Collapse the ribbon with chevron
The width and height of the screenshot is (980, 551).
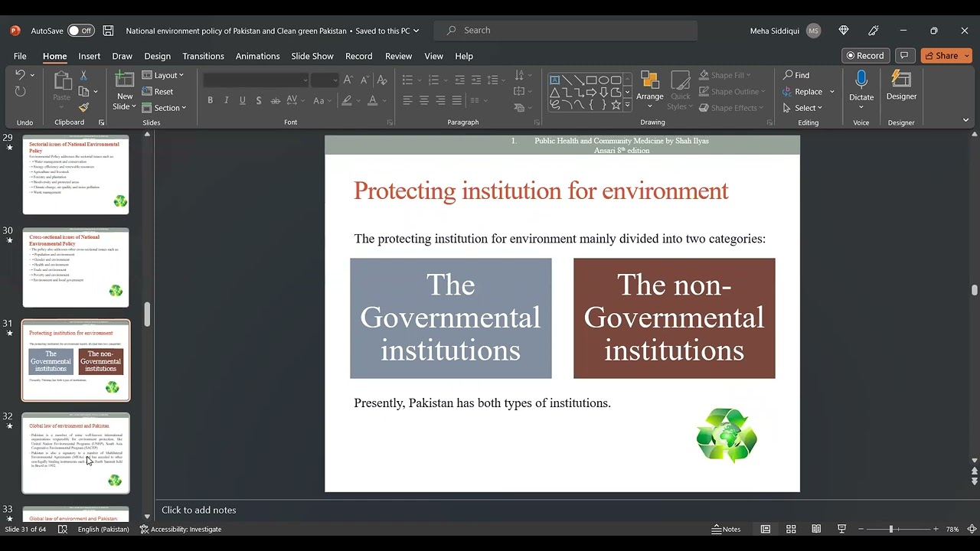(965, 120)
